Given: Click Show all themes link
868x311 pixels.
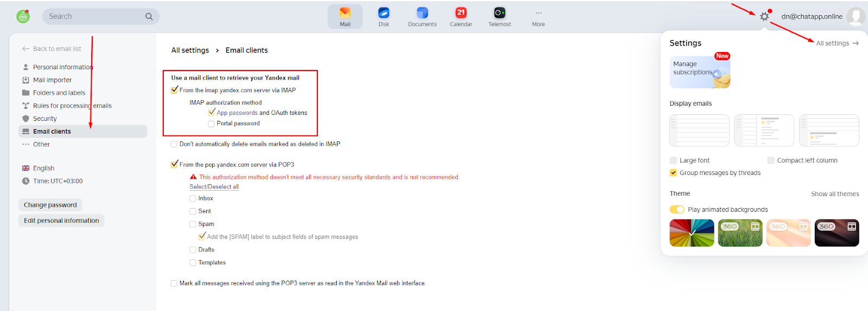Looking at the screenshot, I should (x=835, y=194).
